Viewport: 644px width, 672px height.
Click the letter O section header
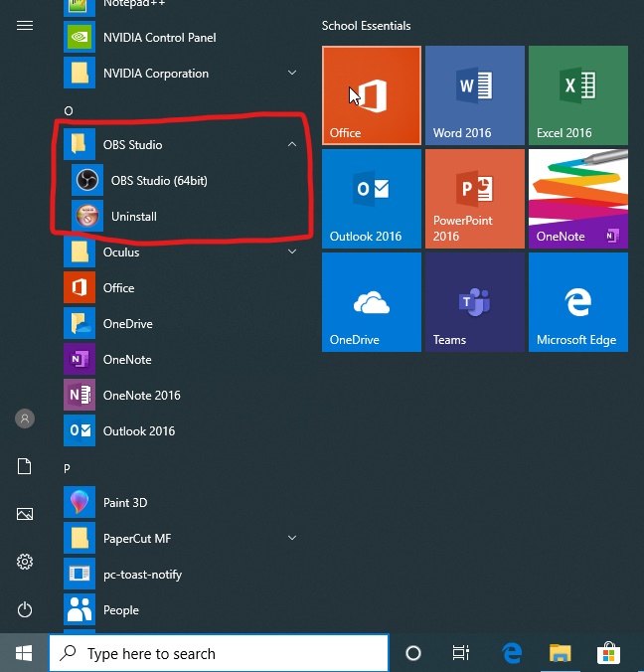pyautogui.click(x=69, y=111)
